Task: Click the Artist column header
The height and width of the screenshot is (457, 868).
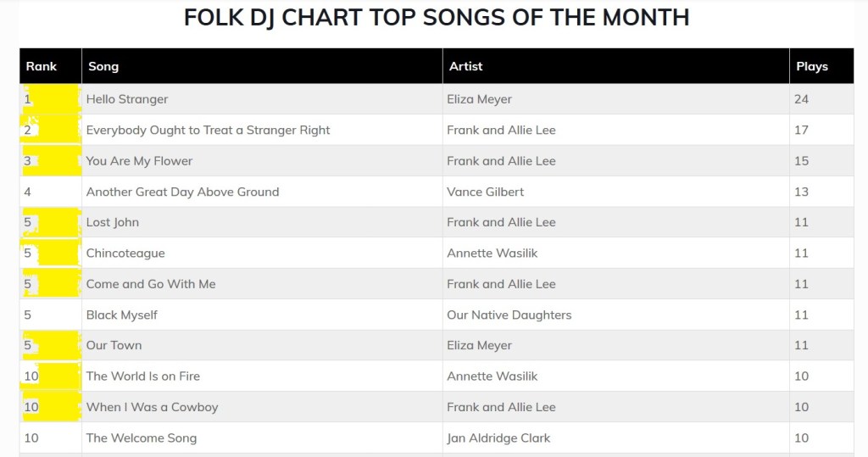Action: 466,66
